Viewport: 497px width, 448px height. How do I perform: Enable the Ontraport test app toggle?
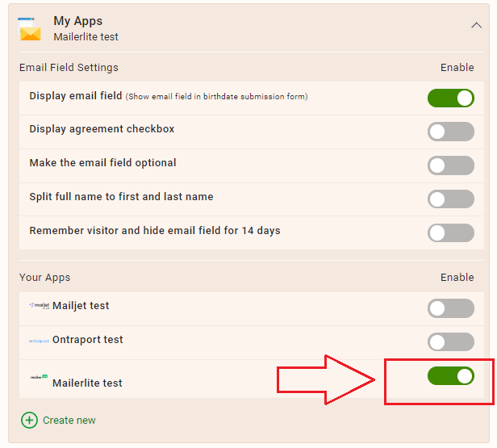point(451,341)
